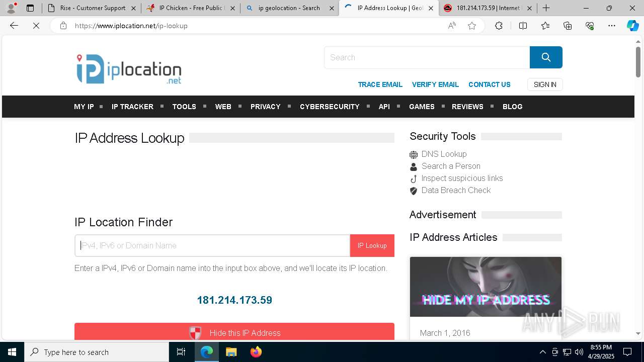Open browser Extensions icon

(499, 26)
